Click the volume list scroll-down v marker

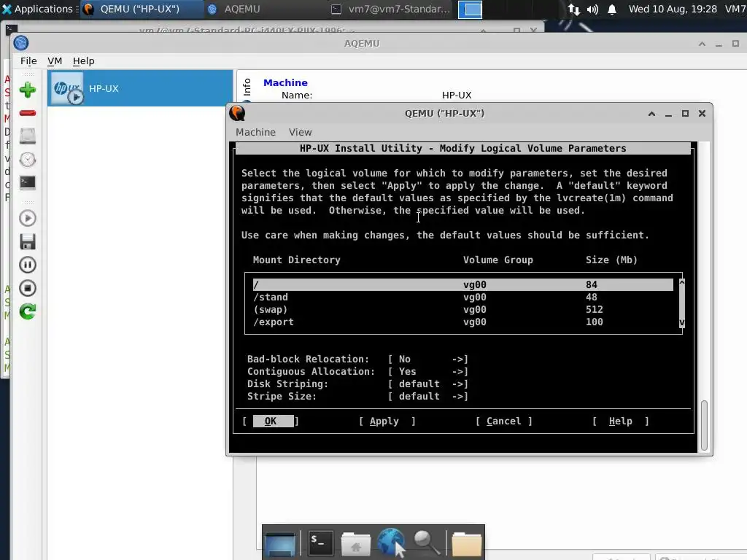click(x=682, y=322)
